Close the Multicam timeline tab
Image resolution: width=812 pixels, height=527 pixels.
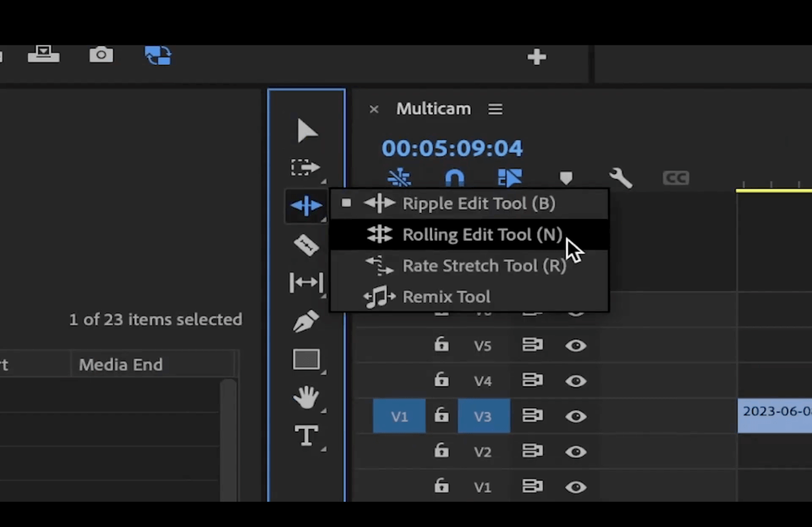click(x=374, y=109)
